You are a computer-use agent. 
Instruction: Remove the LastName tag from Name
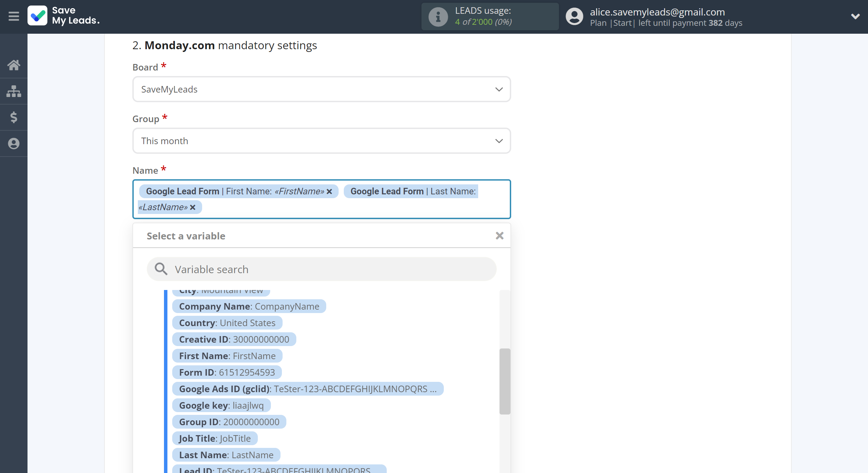tap(194, 207)
